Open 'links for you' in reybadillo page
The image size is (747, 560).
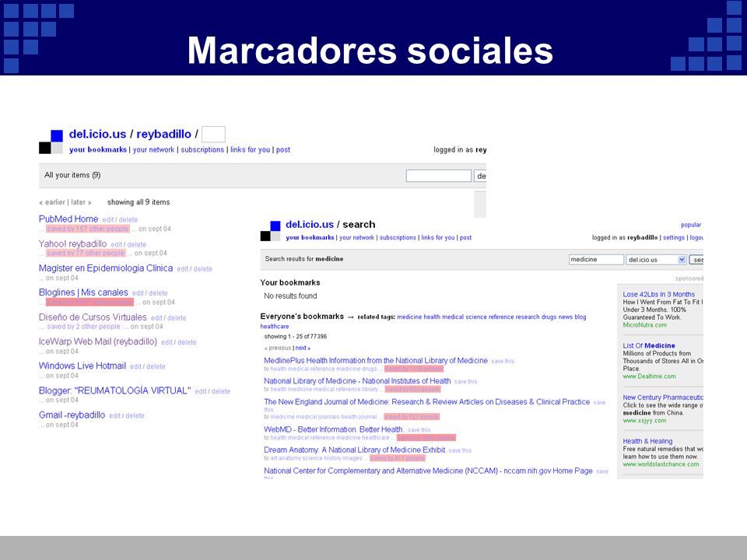tap(250, 149)
